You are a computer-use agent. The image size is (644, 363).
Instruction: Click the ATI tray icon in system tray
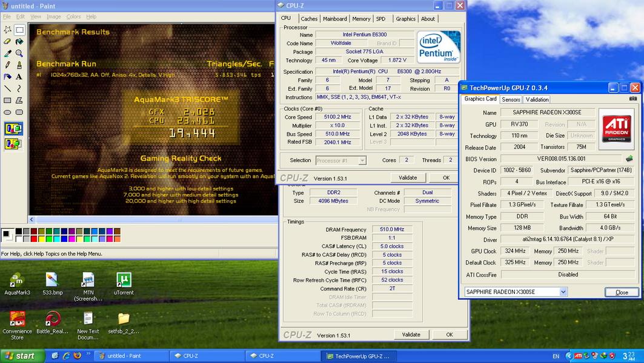click(578, 356)
